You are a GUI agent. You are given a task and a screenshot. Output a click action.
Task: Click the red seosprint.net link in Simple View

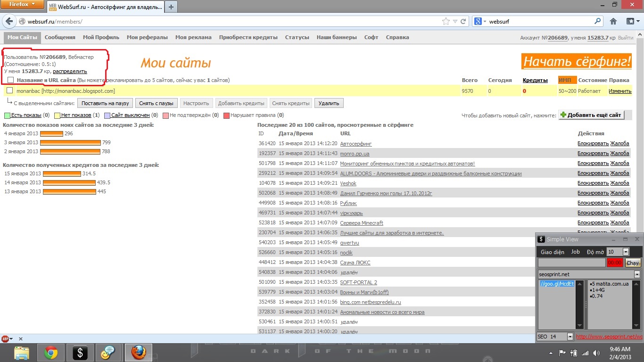609,337
